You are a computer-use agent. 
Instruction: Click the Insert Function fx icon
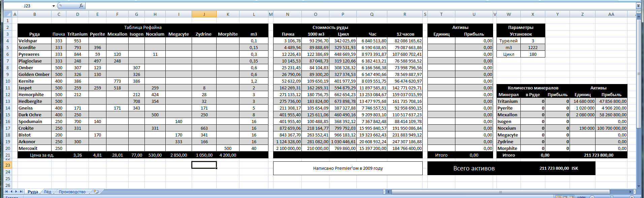pos(81,6)
